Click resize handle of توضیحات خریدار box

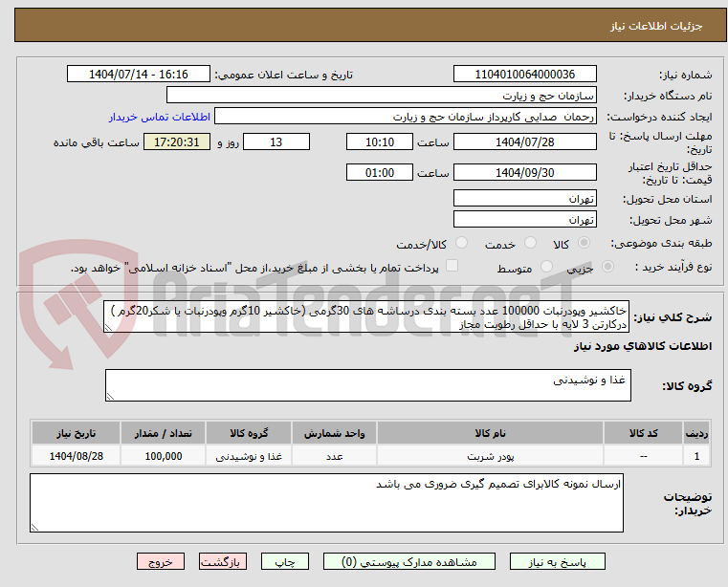pos(34,527)
